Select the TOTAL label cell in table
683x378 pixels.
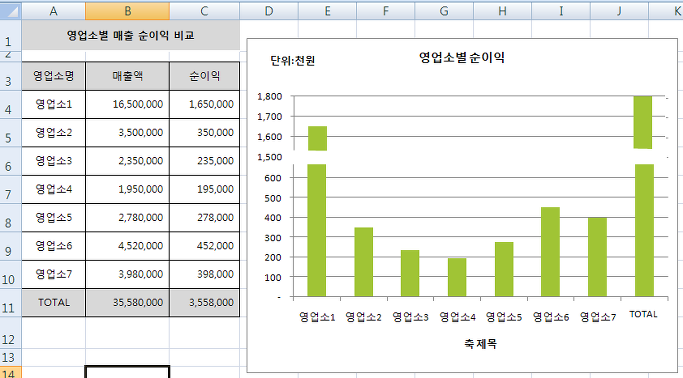[x=54, y=303]
